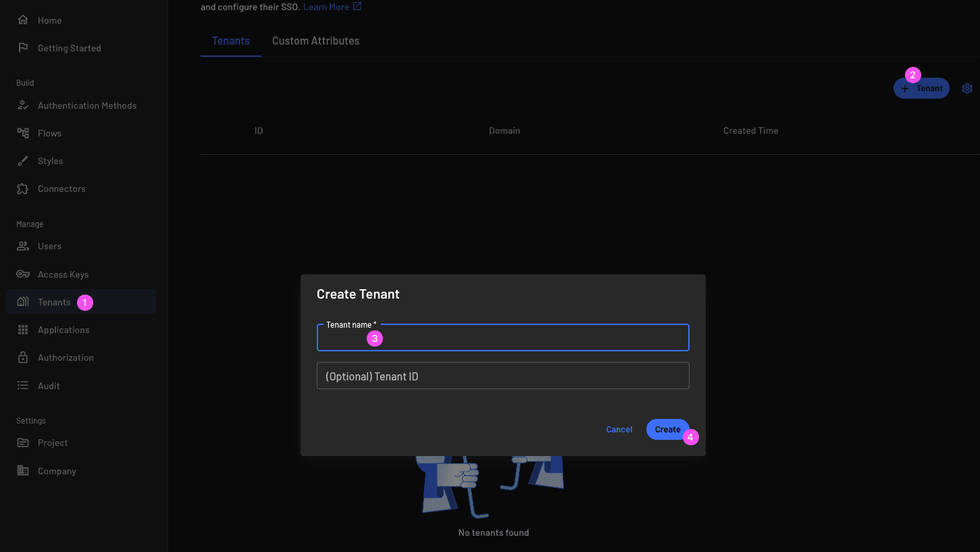Cancel the Create Tenant dialog

pos(619,429)
